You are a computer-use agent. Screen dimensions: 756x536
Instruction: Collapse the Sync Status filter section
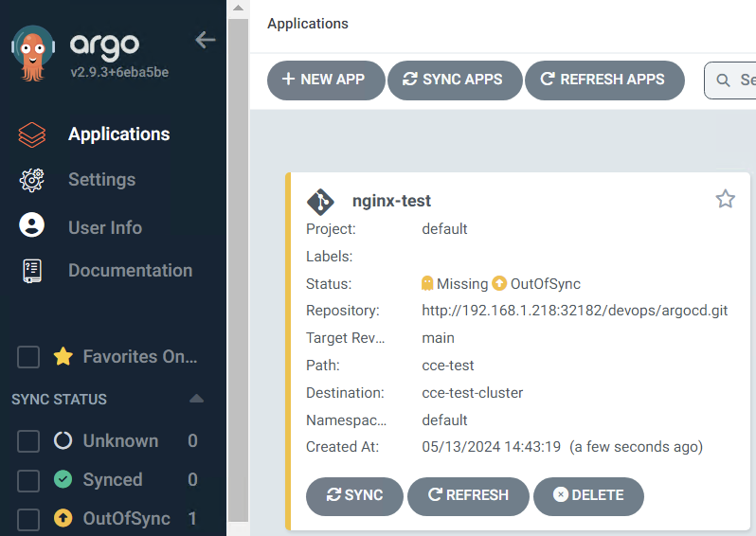(x=196, y=399)
